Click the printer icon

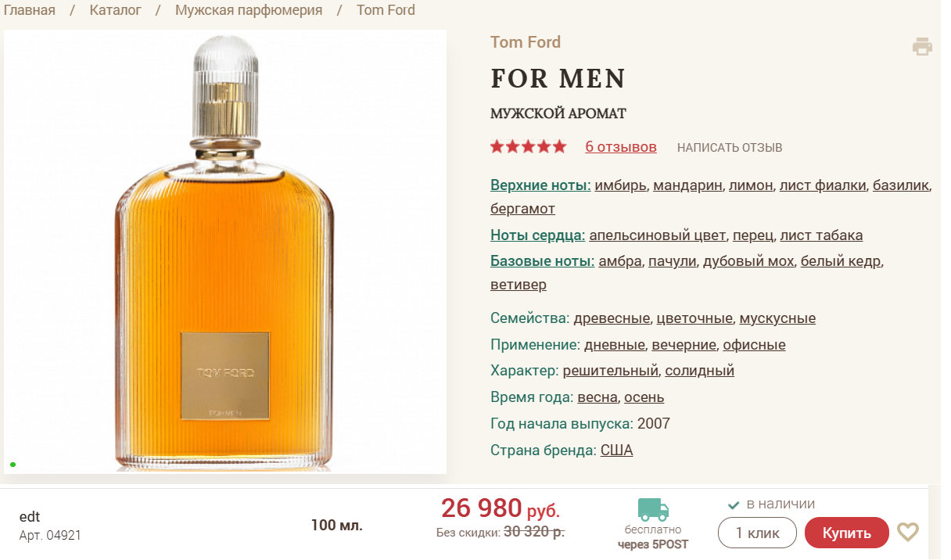click(x=922, y=46)
